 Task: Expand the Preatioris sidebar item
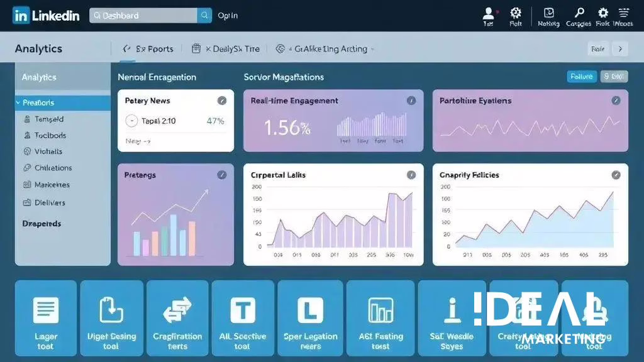pos(62,102)
